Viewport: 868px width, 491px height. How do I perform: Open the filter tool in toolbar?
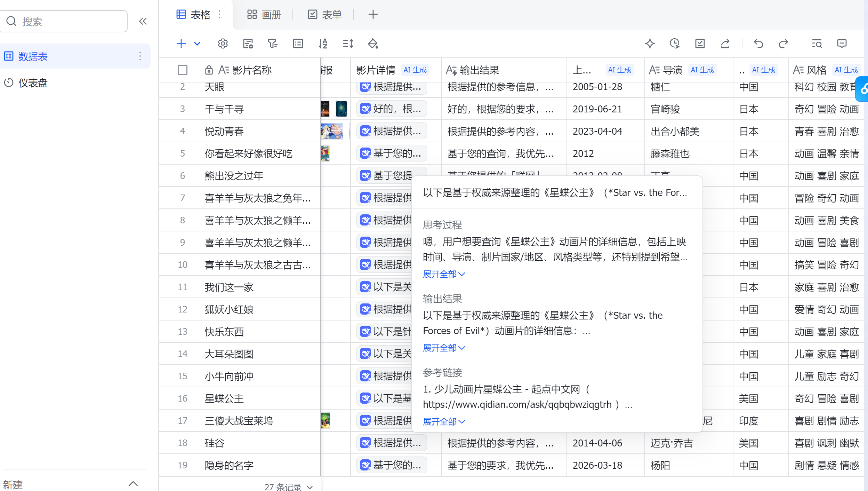[273, 44]
